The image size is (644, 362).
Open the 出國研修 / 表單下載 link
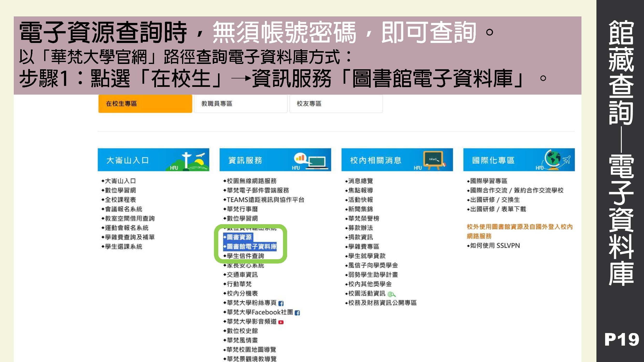point(498,209)
